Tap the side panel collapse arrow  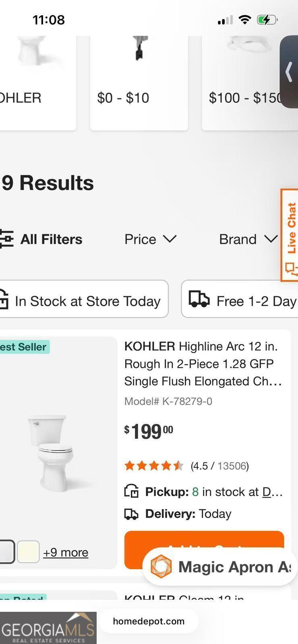click(289, 72)
